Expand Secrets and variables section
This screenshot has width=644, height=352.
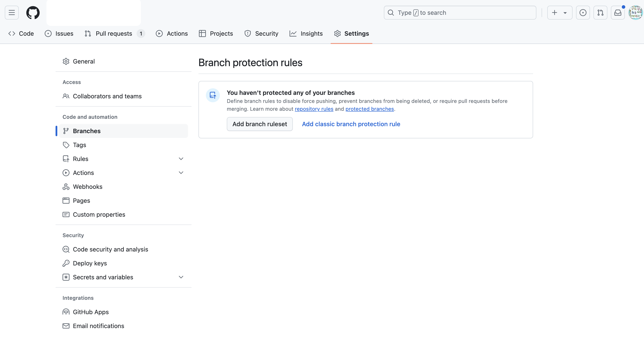pos(181,277)
